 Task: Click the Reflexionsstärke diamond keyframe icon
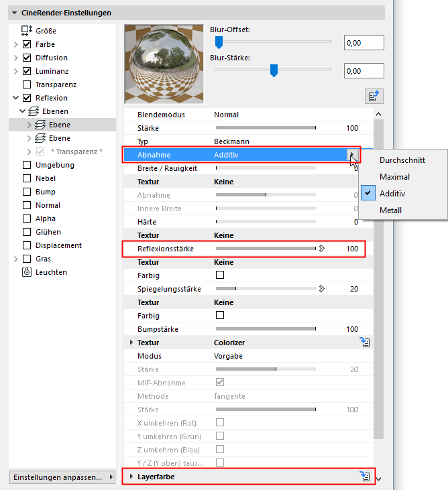[x=322, y=249]
